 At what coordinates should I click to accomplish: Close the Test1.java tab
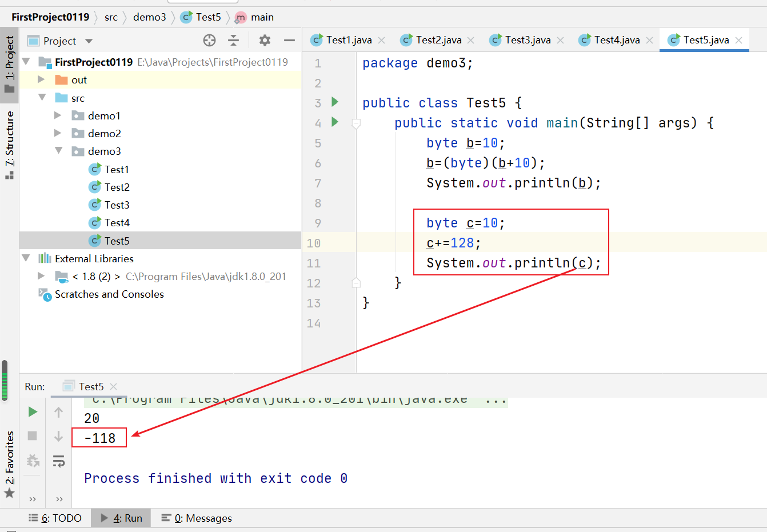click(x=382, y=40)
